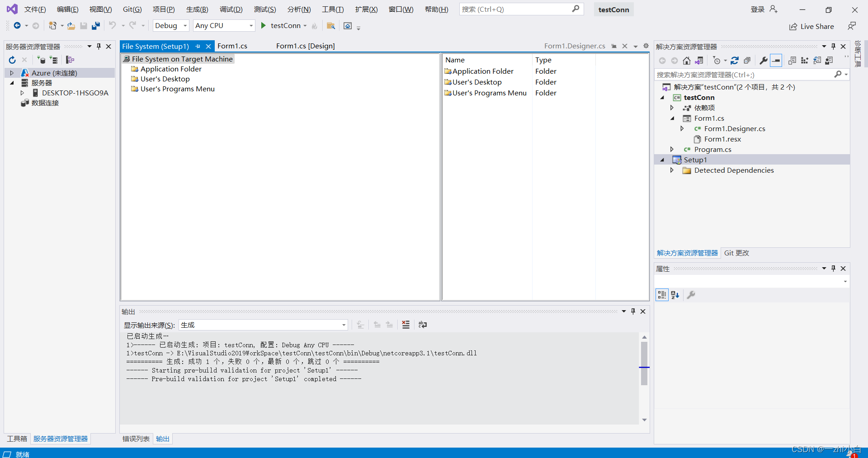868x458 pixels.
Task: Click the 搜索 (Ctrl+Q) search box
Action: coord(521,9)
